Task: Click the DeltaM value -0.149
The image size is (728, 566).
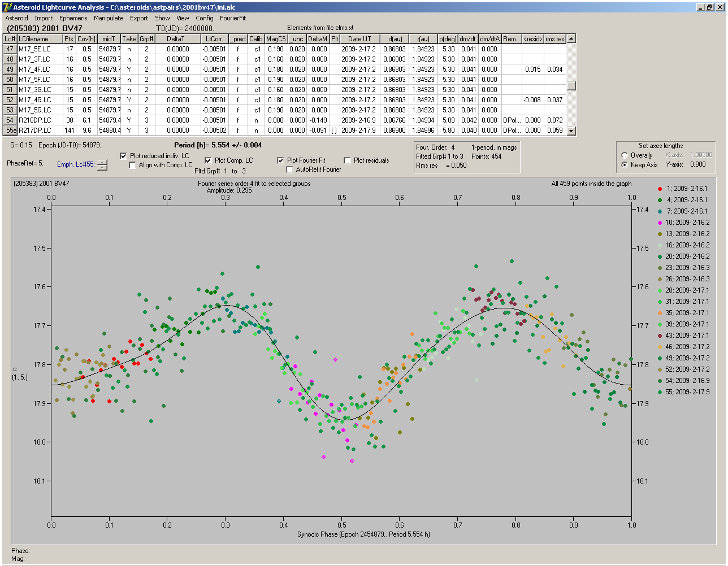Action: pos(318,120)
